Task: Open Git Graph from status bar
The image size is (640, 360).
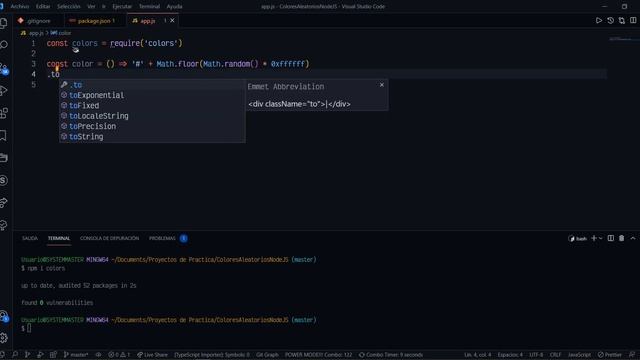Action: [x=267, y=355]
